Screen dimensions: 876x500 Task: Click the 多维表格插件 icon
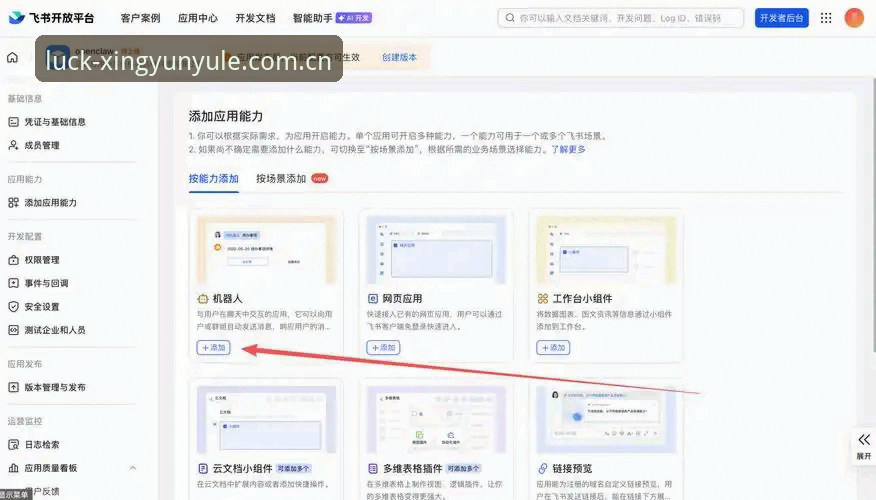373,468
